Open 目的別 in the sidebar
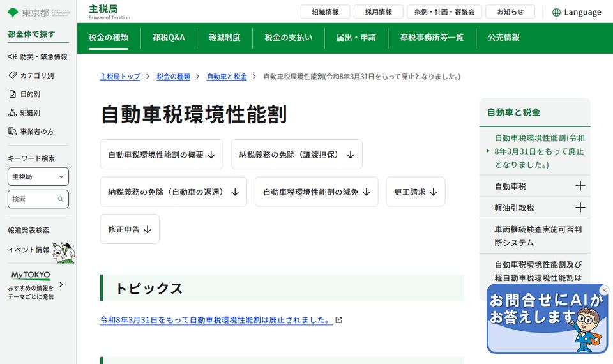This screenshot has height=364, width=613. point(24,95)
